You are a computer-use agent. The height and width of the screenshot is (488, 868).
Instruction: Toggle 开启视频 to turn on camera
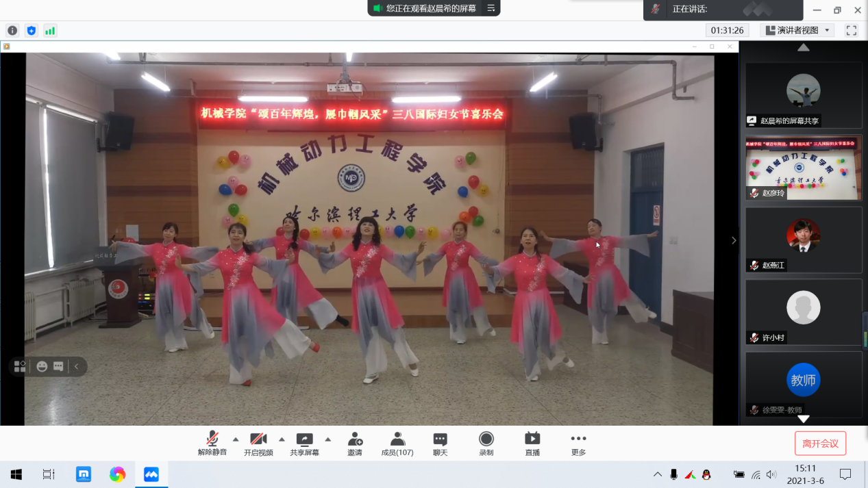258,444
